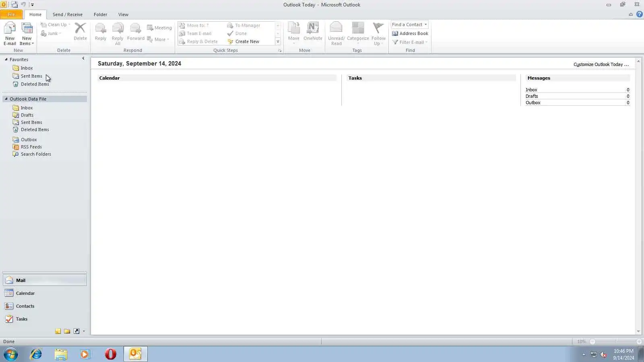The height and width of the screenshot is (362, 644).
Task: Click the Find a Contact search box
Action: coord(409,25)
